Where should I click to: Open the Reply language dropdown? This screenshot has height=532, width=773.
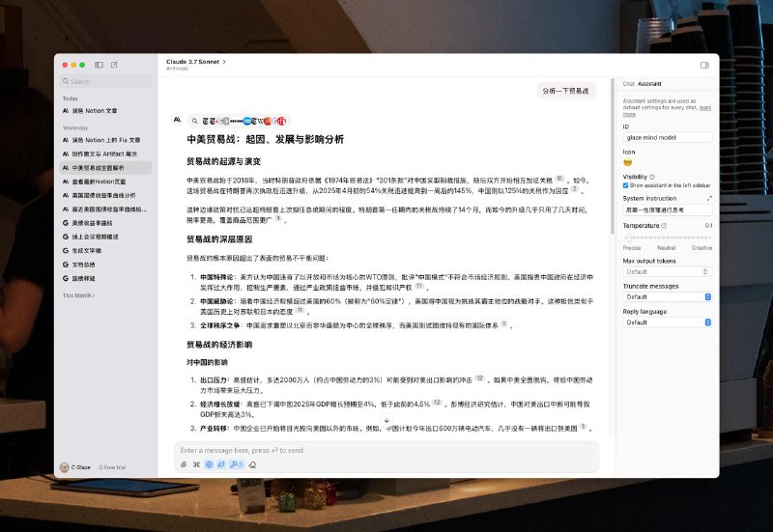click(x=667, y=322)
